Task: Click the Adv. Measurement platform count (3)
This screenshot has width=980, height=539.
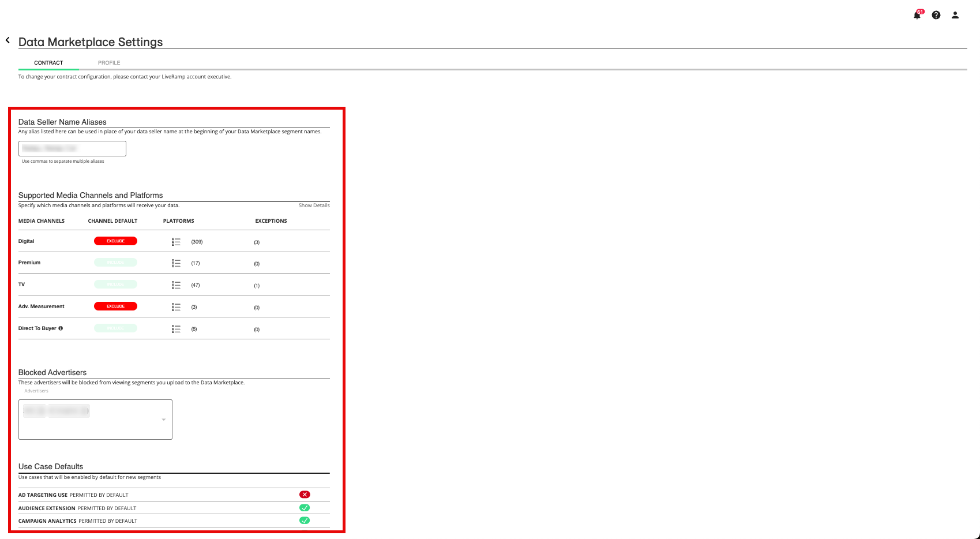Action: (x=194, y=307)
